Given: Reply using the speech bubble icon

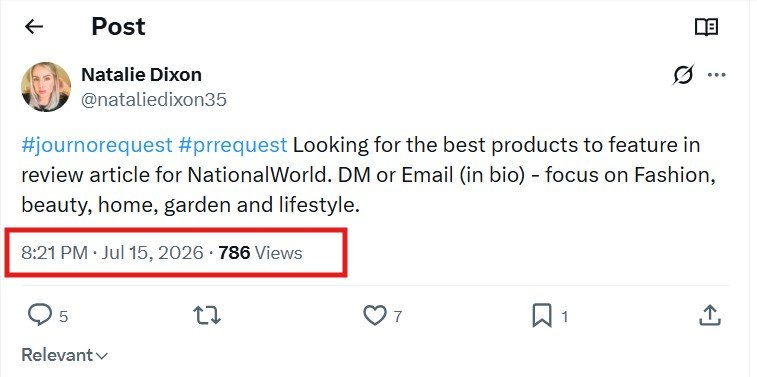Looking at the screenshot, I should (x=40, y=315).
